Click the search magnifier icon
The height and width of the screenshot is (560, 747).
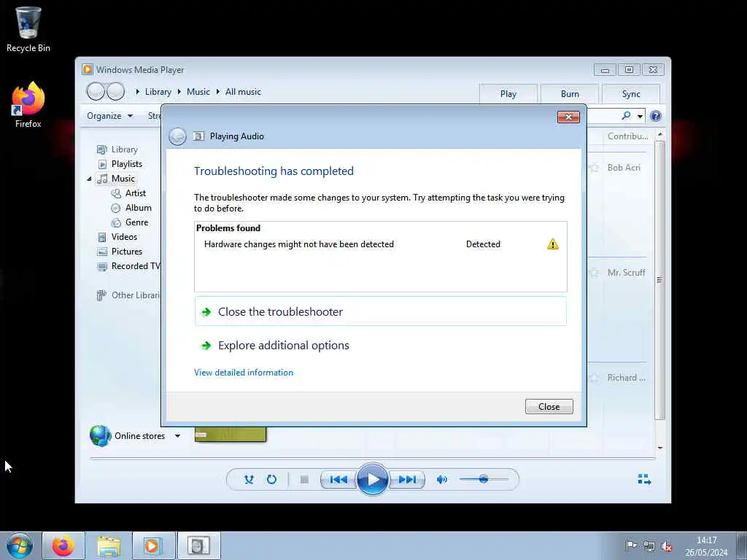pyautogui.click(x=626, y=116)
